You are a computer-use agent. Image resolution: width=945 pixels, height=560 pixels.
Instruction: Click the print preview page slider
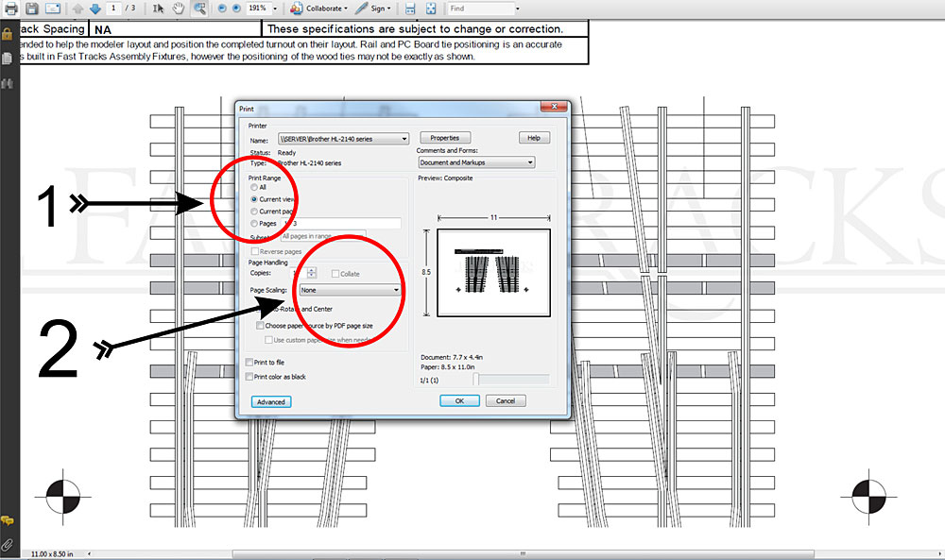pyautogui.click(x=477, y=380)
